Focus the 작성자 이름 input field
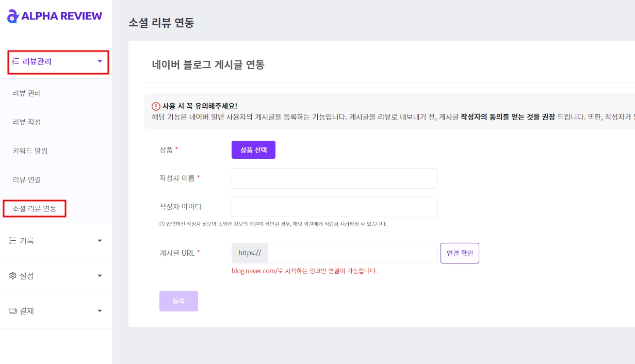 334,178
